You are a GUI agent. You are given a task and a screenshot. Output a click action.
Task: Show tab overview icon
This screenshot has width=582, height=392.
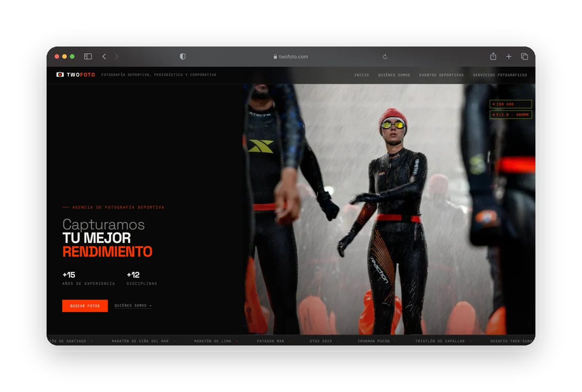(524, 57)
